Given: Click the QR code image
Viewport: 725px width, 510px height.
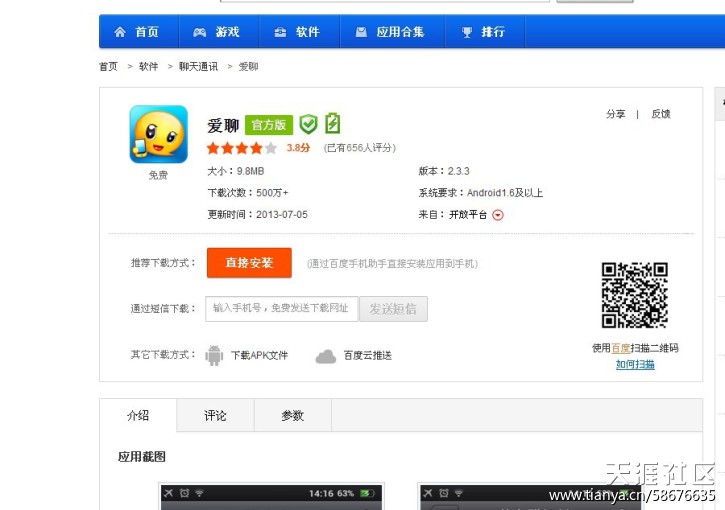Looking at the screenshot, I should (x=634, y=295).
